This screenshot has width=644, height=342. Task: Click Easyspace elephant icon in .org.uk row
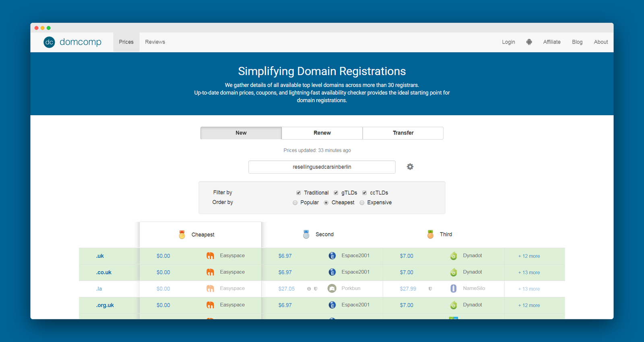pos(210,305)
